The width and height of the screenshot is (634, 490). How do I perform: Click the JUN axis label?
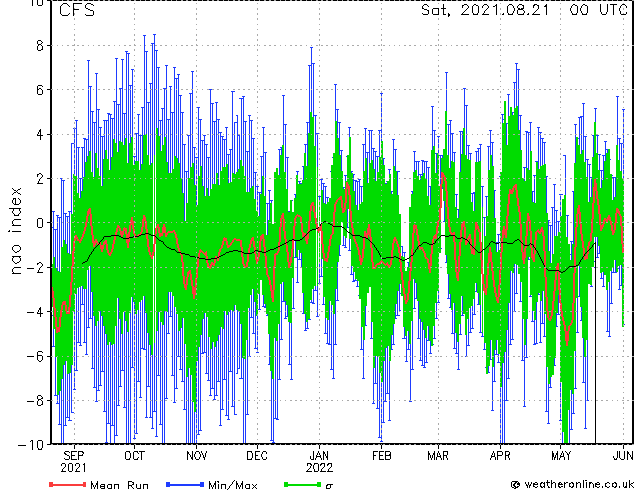[623, 456]
